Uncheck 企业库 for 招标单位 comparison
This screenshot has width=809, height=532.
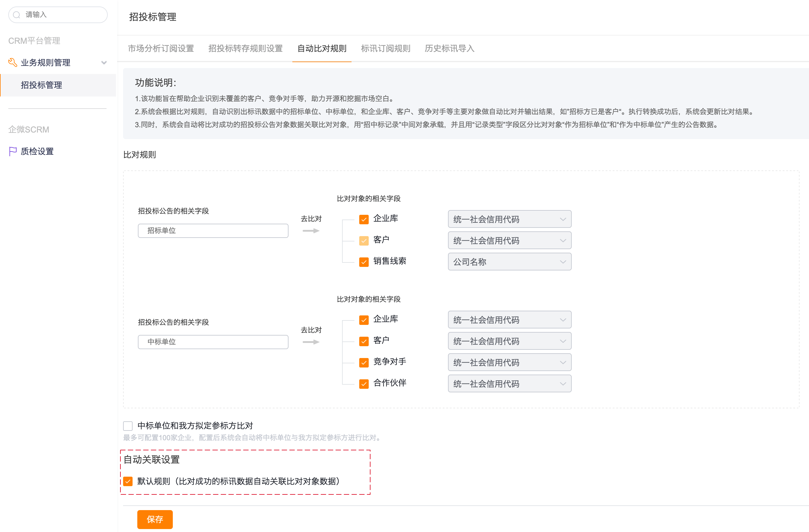[x=364, y=219]
